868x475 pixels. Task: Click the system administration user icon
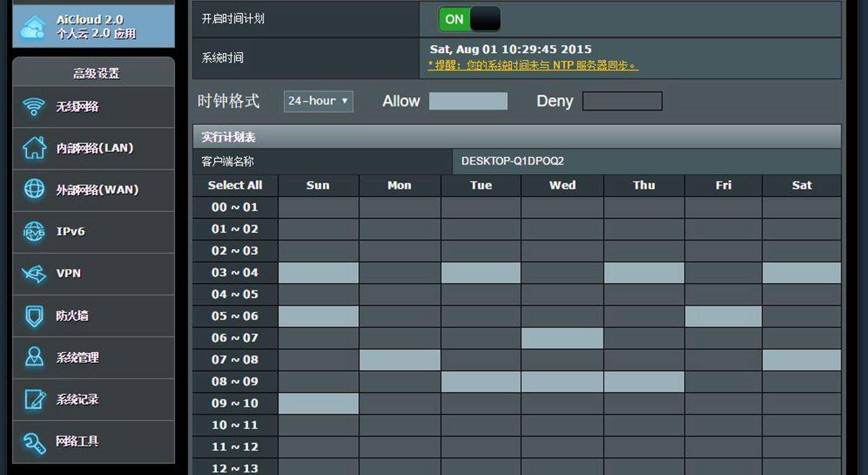tap(34, 358)
